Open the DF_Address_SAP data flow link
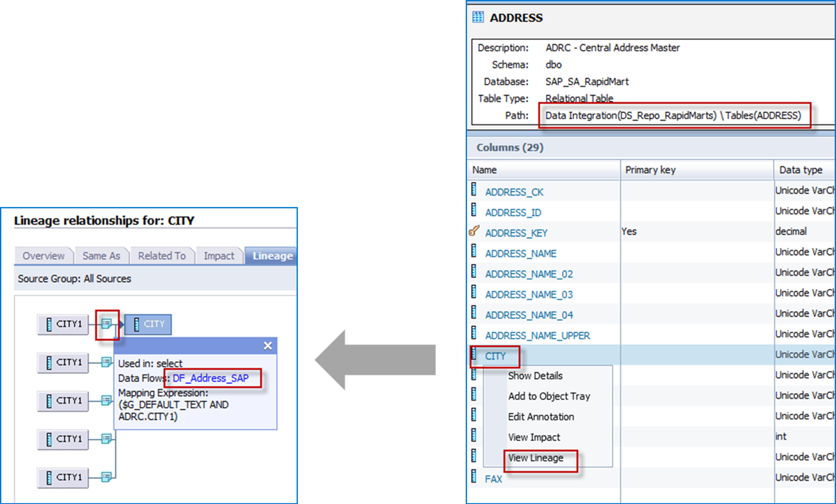The image size is (836, 504). click(211, 378)
